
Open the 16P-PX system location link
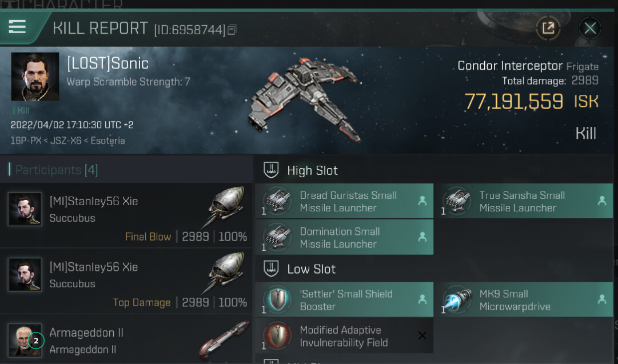pos(26,141)
